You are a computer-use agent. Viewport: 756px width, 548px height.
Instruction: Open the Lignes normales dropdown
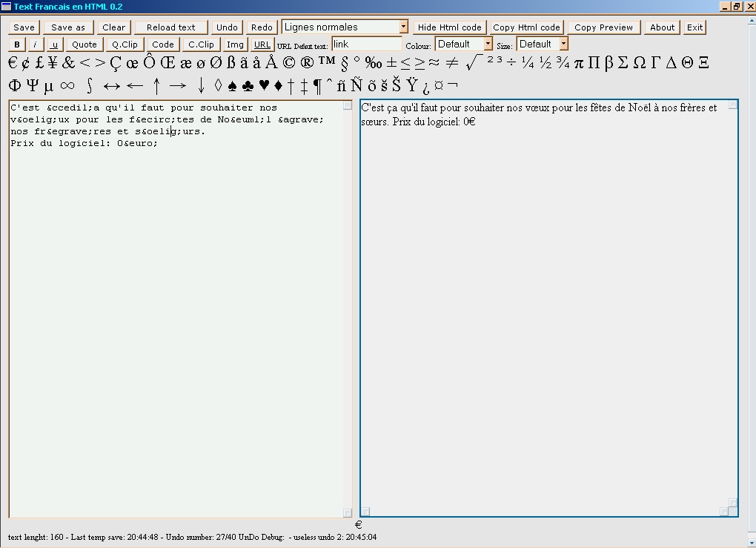pos(345,27)
